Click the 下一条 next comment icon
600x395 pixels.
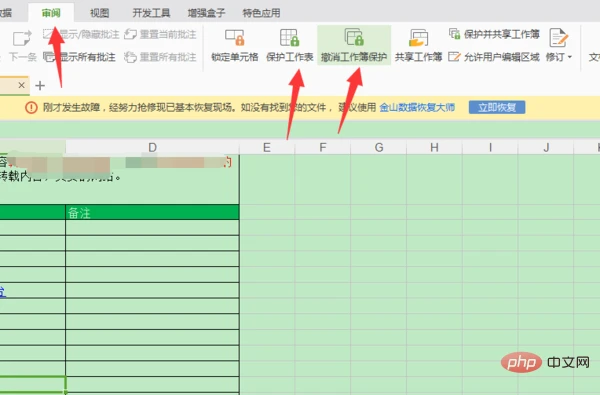22,38
